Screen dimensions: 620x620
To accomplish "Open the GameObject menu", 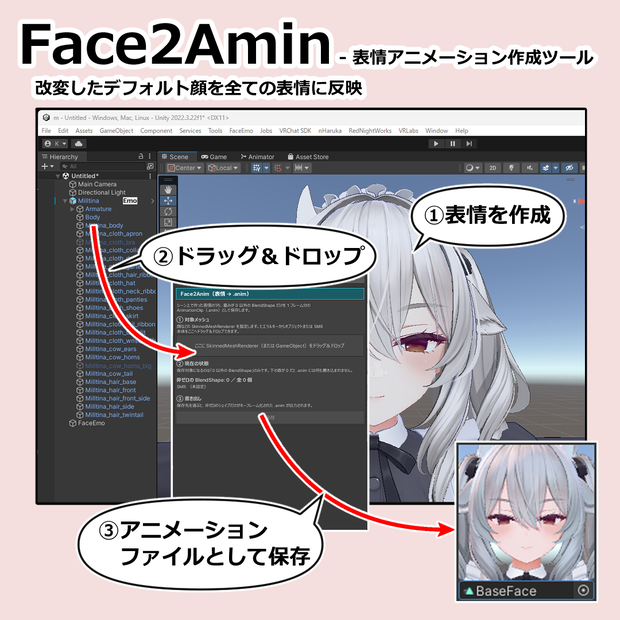I will pyautogui.click(x=116, y=130).
